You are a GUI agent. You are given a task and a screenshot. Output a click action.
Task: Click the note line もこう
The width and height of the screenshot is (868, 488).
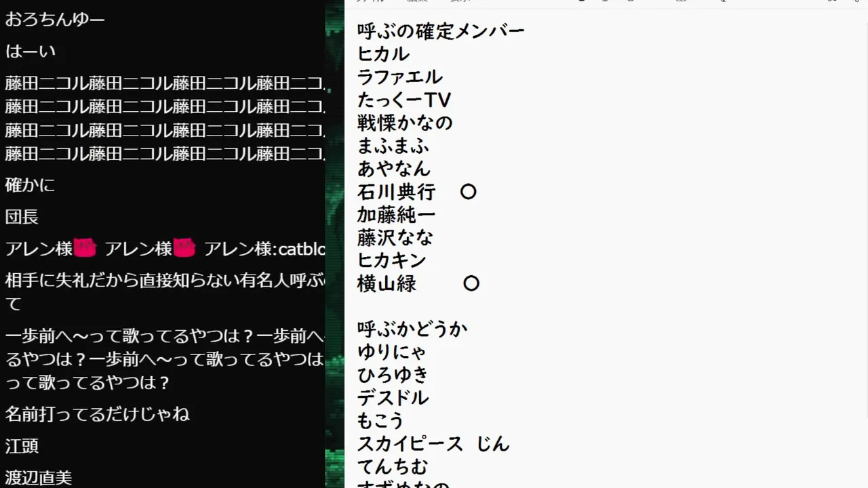(380, 421)
